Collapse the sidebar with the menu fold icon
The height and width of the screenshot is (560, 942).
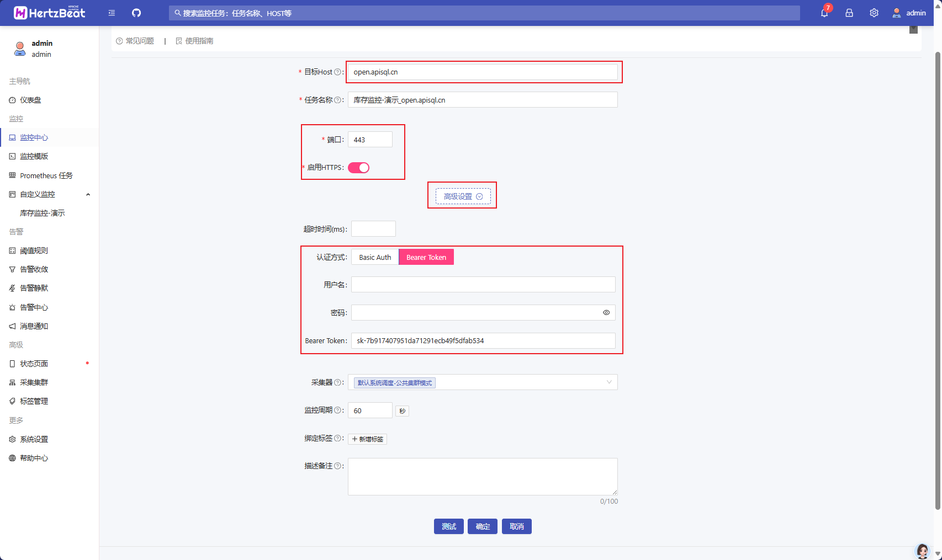click(112, 13)
